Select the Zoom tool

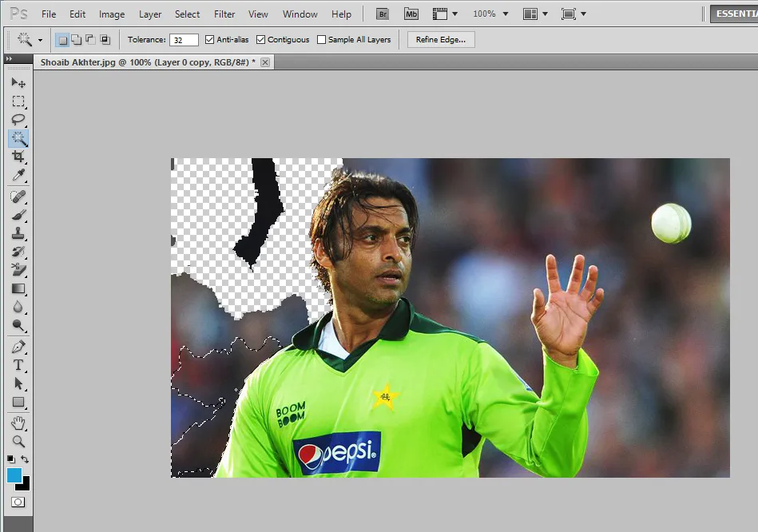coord(18,441)
